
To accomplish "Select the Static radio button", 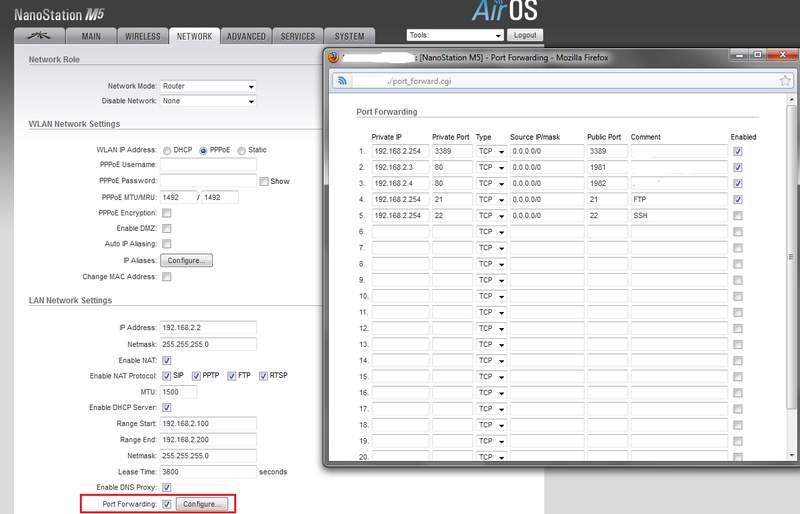I will [x=241, y=151].
